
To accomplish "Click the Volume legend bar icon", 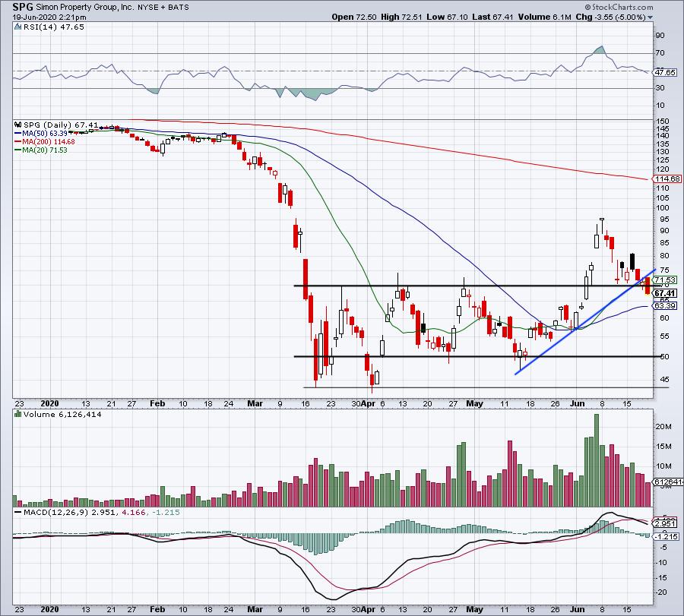I will point(18,414).
